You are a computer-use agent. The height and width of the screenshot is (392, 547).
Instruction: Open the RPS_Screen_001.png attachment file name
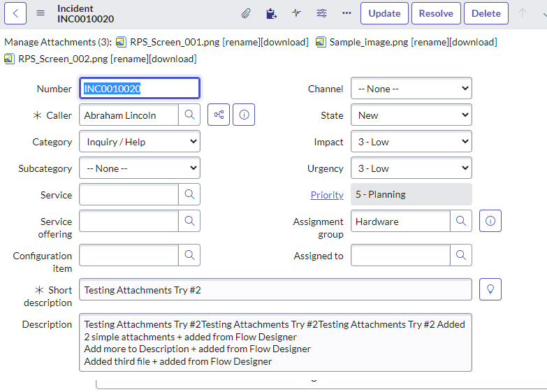[175, 42]
